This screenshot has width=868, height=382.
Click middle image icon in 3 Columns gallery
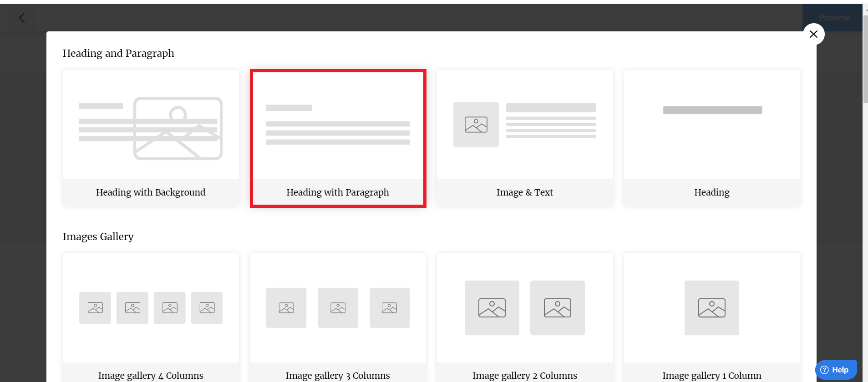click(x=338, y=308)
